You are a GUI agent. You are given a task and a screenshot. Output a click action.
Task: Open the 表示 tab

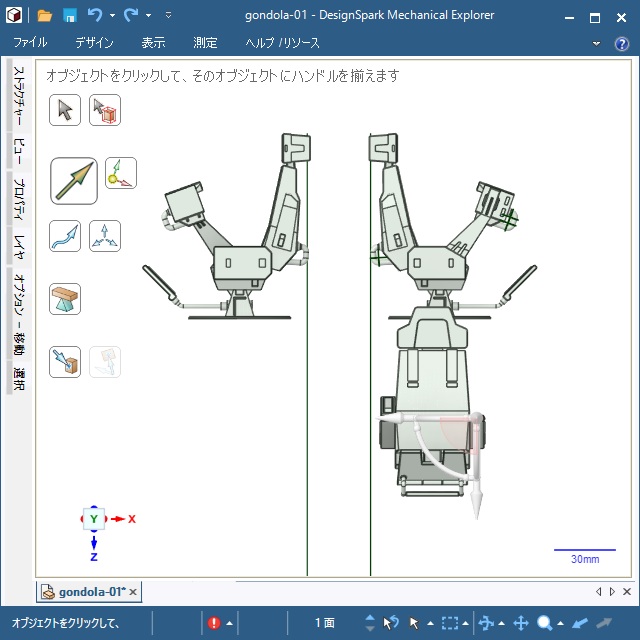coord(153,42)
